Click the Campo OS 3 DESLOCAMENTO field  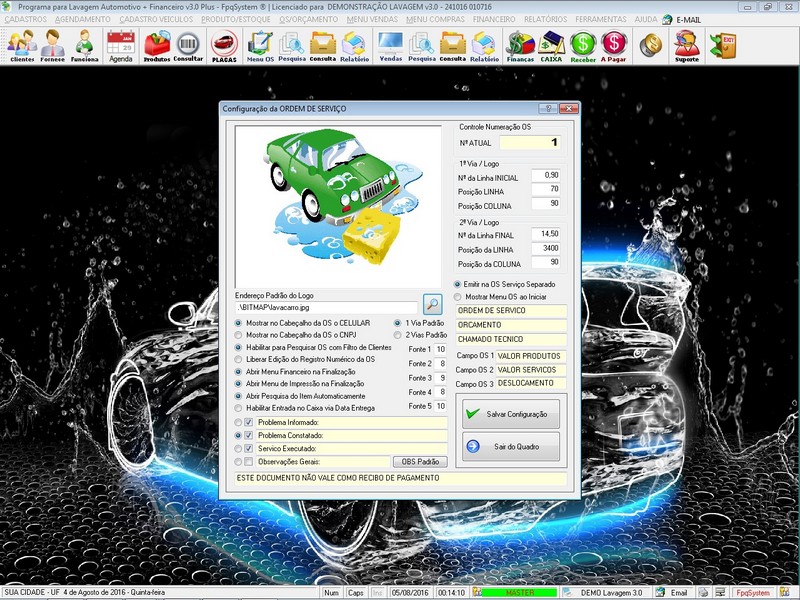(x=531, y=383)
